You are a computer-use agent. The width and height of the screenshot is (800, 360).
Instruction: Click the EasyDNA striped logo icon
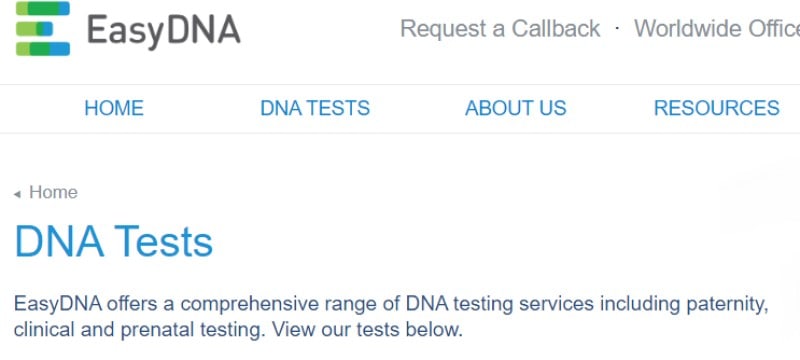click(x=43, y=29)
